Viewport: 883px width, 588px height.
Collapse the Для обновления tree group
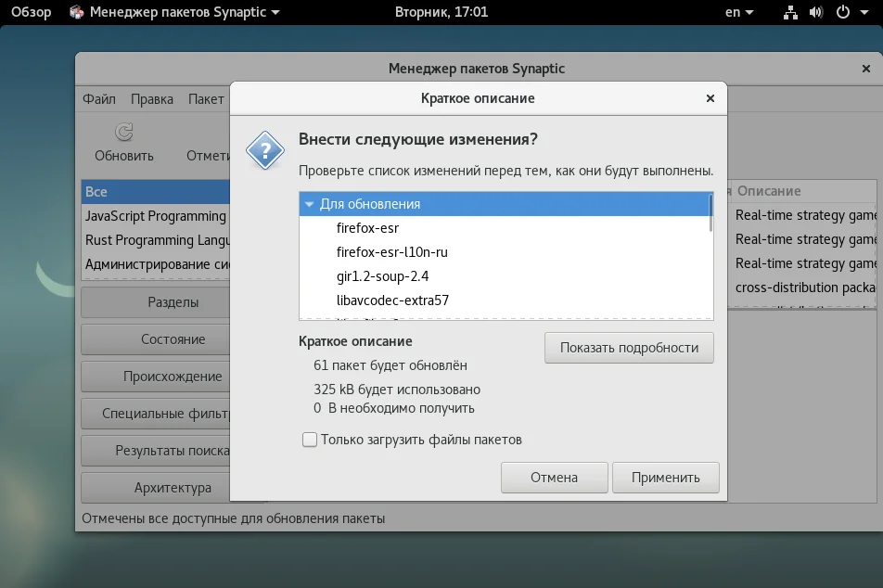pyautogui.click(x=309, y=204)
